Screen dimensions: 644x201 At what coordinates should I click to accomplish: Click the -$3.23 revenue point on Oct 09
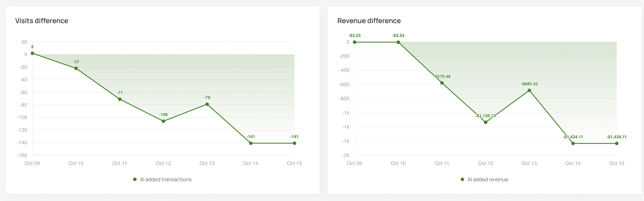[x=354, y=42]
